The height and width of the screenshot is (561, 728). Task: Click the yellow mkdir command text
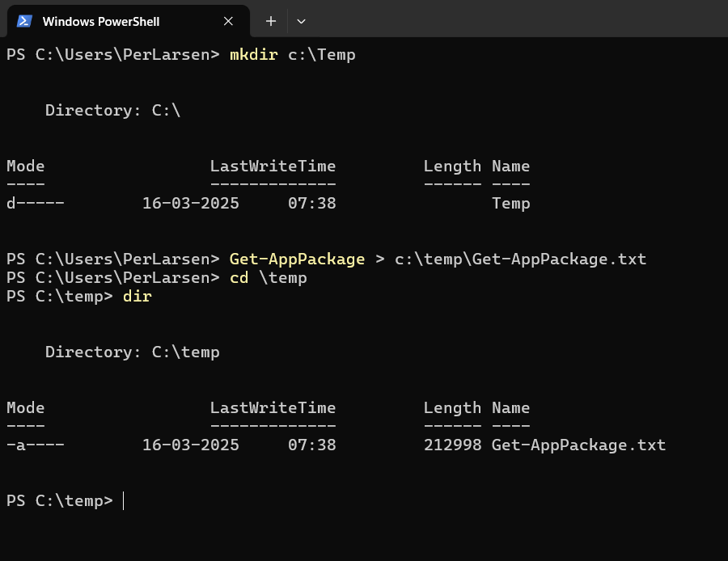[x=254, y=55]
